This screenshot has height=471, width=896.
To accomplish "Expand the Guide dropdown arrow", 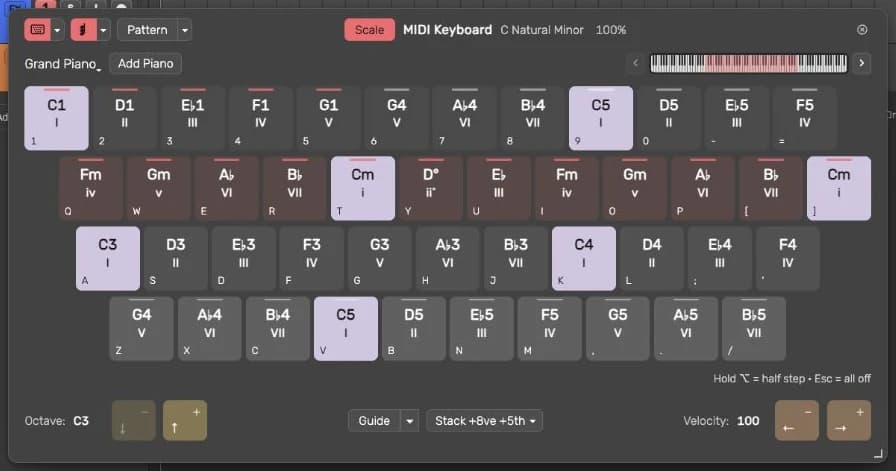I will click(410, 421).
